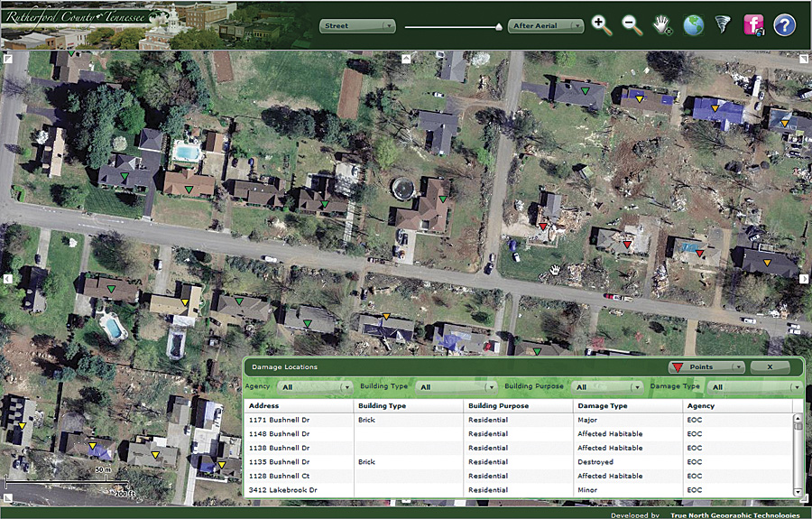812x519 pixels.
Task: Open the pink Facebook photos icon
Action: coord(753,25)
